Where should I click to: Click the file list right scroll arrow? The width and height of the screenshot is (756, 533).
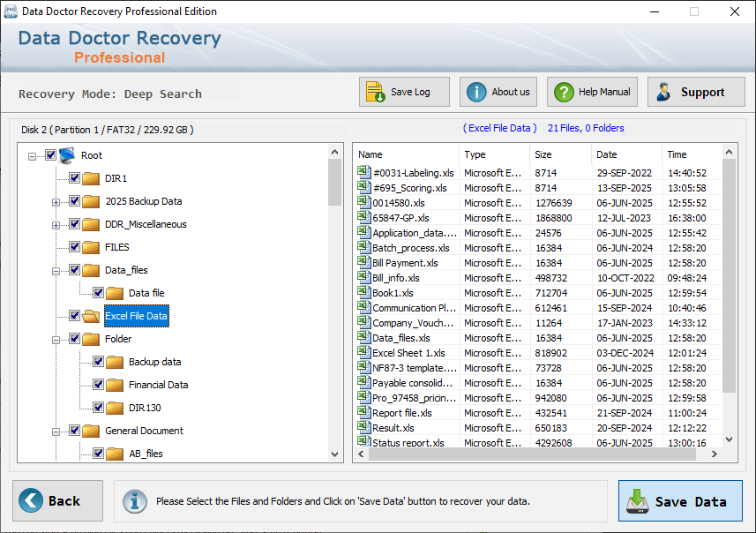click(715, 454)
